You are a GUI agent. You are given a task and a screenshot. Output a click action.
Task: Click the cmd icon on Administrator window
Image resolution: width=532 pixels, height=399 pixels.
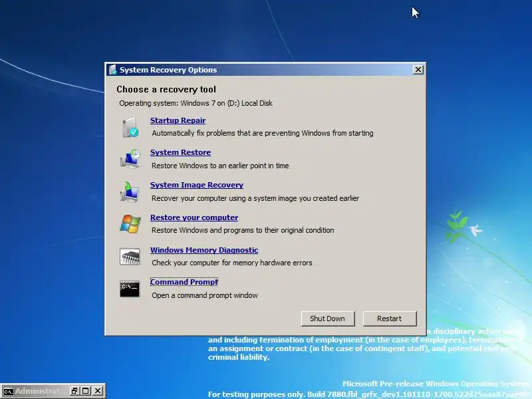click(9, 391)
